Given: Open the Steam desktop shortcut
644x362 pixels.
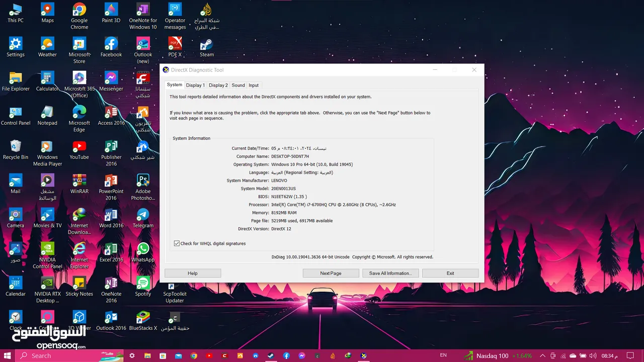Looking at the screenshot, I should 207,47.
